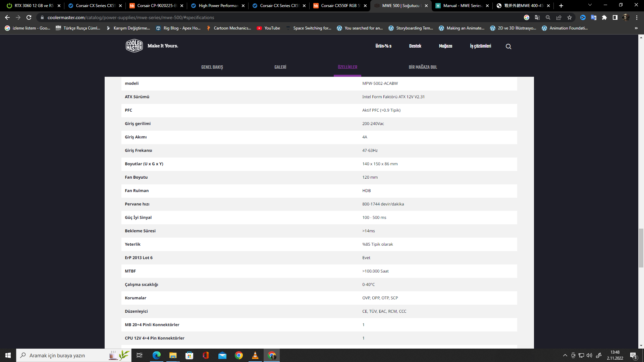Show the hidden bookmarks overflow chevron
Viewport: 644px width, 362px height.
(x=636, y=28)
